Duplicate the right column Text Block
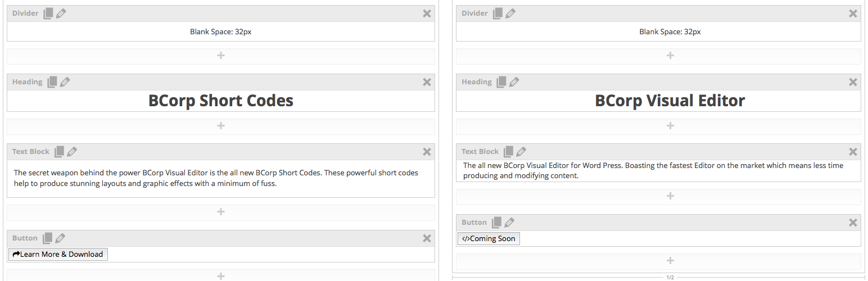The height and width of the screenshot is (281, 868). click(508, 152)
